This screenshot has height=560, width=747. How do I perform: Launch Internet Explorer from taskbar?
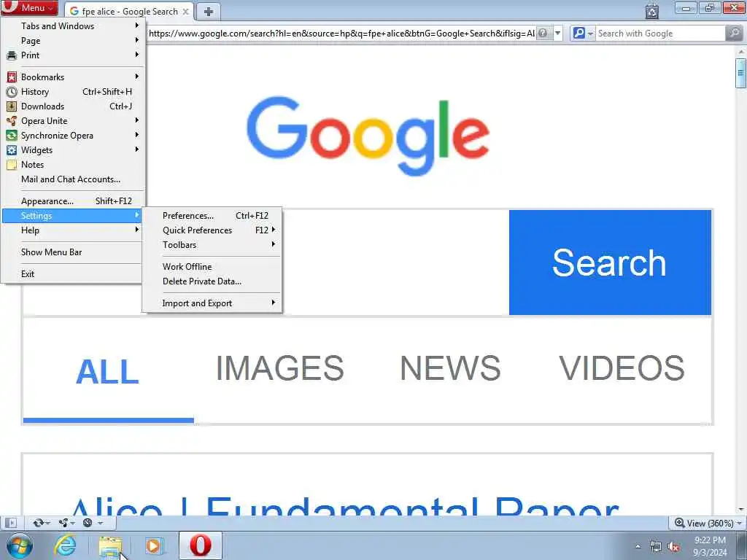pos(65,545)
